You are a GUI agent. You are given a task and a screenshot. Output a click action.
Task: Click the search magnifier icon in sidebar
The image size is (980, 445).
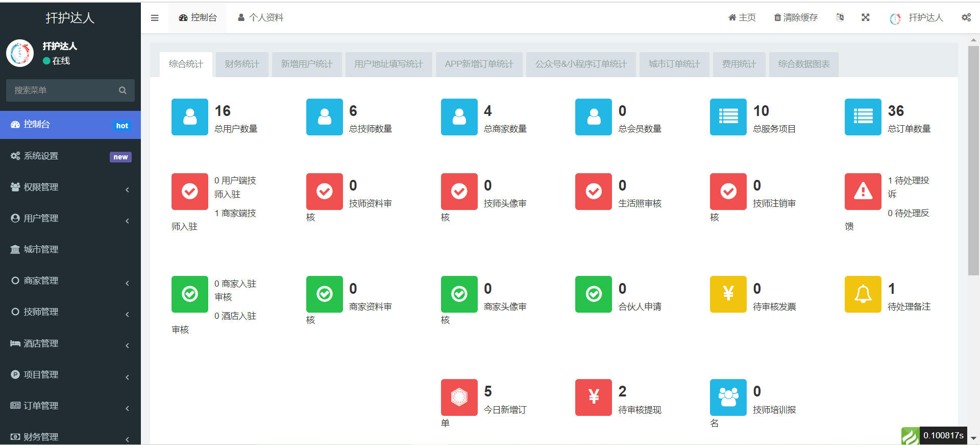click(122, 90)
